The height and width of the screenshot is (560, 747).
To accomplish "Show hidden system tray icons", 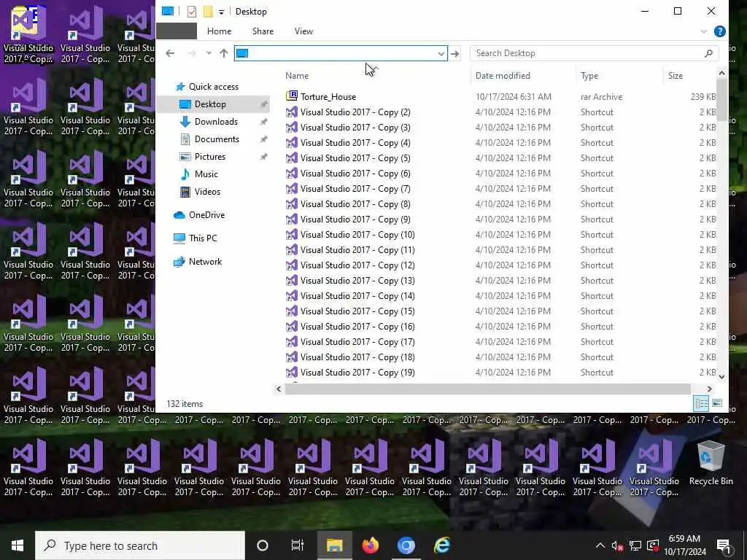I will pyautogui.click(x=600, y=545).
